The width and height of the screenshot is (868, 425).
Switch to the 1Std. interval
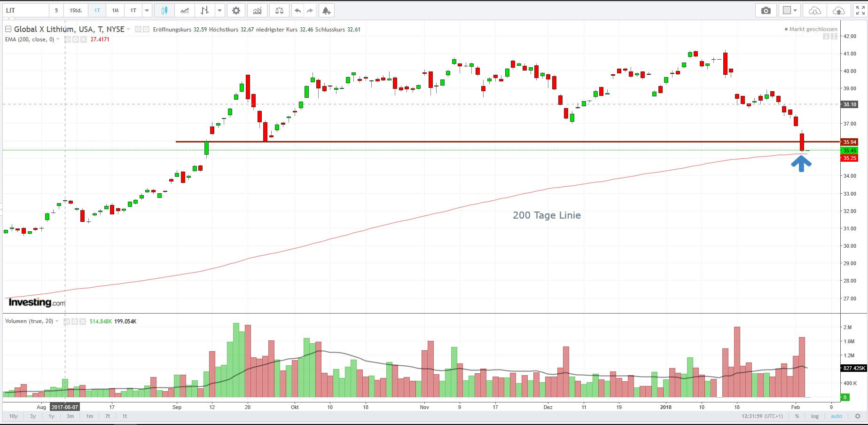[x=75, y=10]
